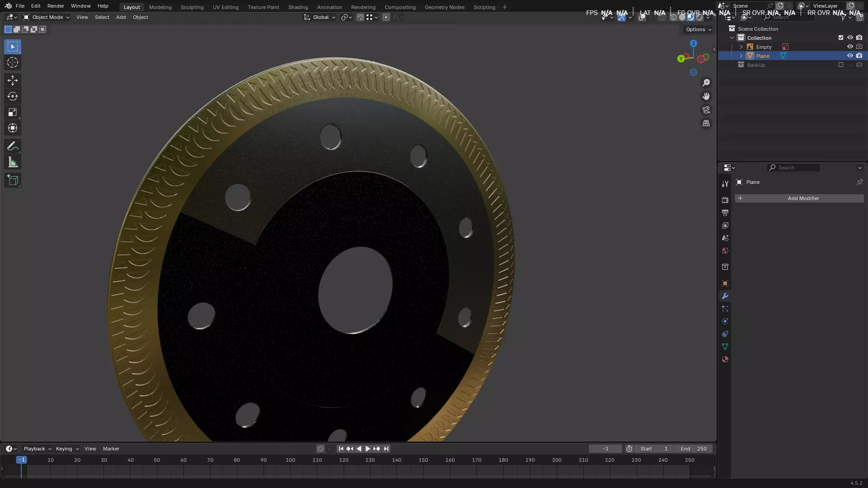Jump to the last frame button
Screen dimensions: 868x488
pyautogui.click(x=386, y=449)
